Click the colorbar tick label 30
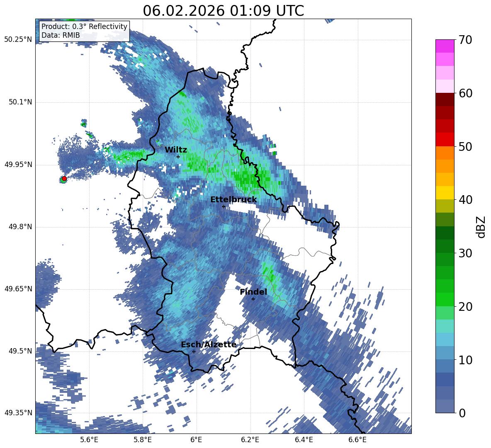The image size is (491, 448). point(466,253)
